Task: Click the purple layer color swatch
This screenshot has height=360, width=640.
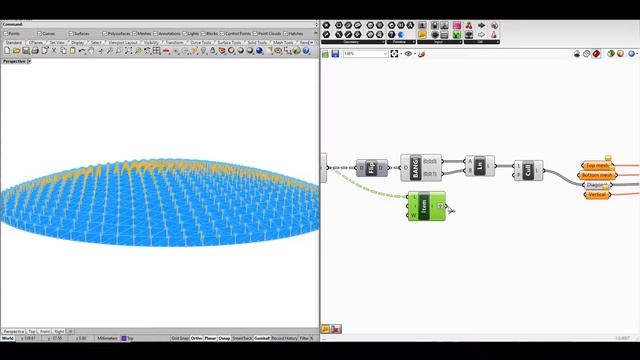Action: 124,338
